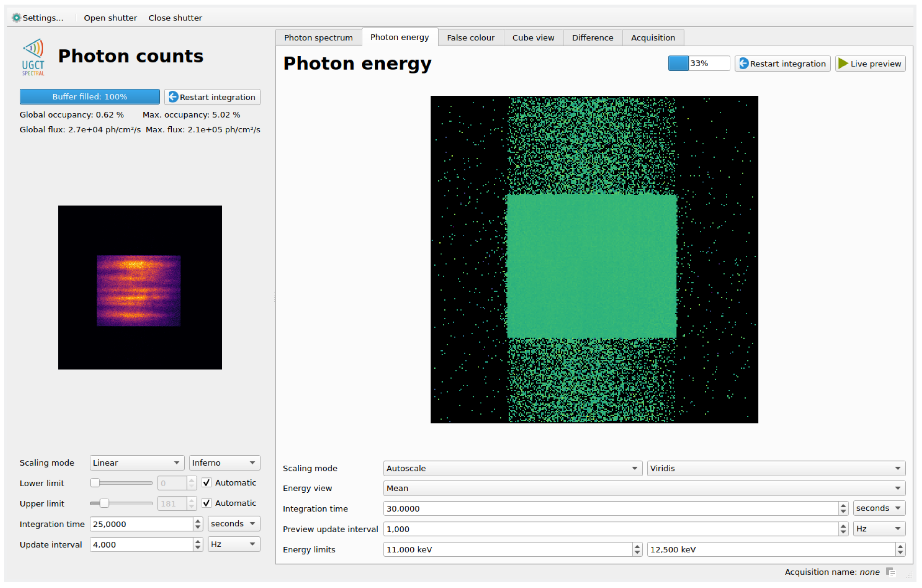Click the Photon counts preview image
The width and height of the screenshot is (922, 588).
click(140, 287)
